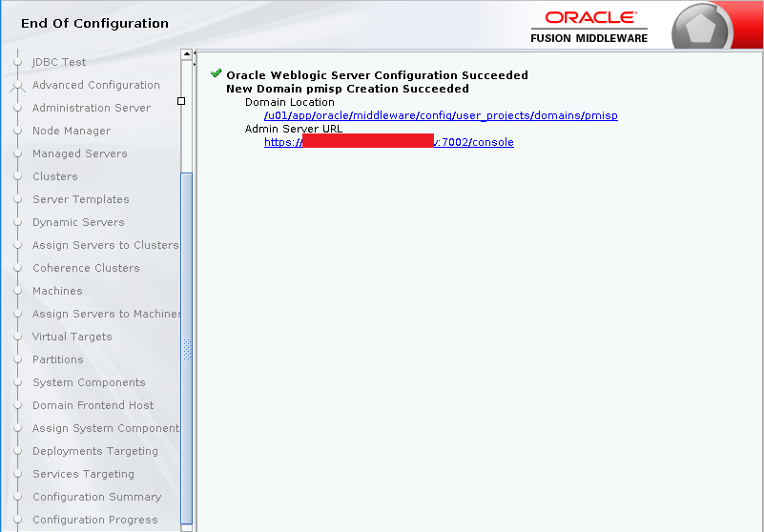
Task: Click the Administration Server step node circle
Action: tap(17, 109)
